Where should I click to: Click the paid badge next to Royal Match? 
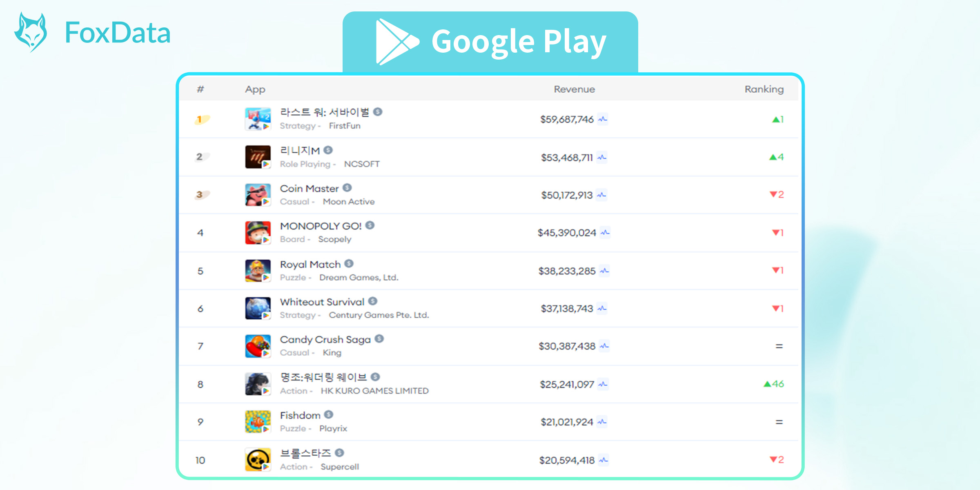tap(349, 263)
